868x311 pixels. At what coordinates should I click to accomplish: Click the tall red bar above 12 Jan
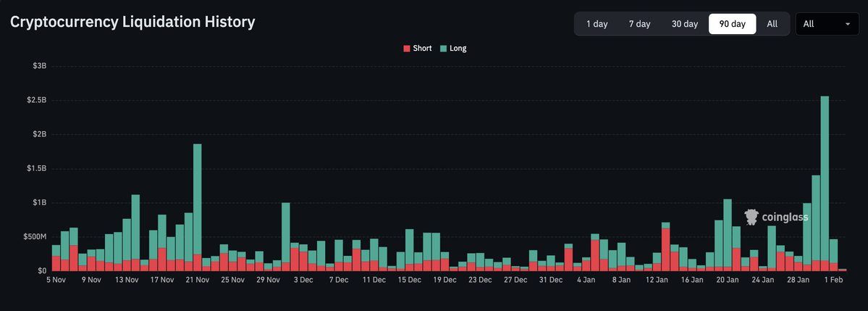click(665, 249)
